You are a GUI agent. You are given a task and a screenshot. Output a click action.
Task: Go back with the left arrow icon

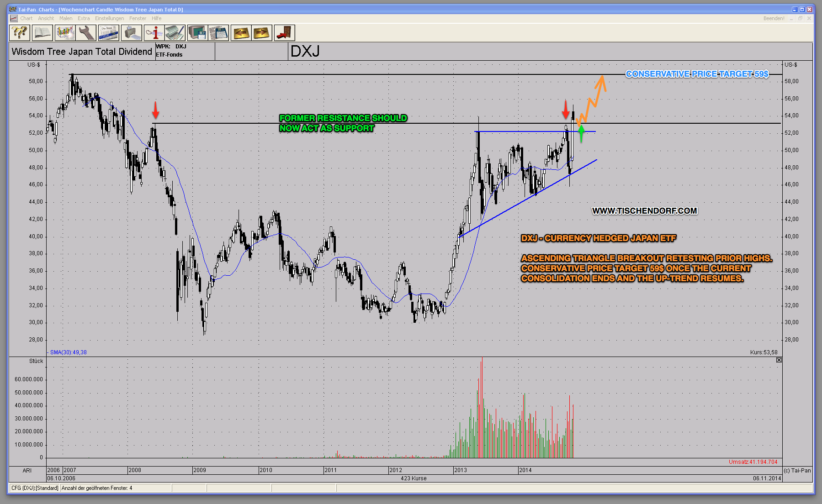coord(241,33)
